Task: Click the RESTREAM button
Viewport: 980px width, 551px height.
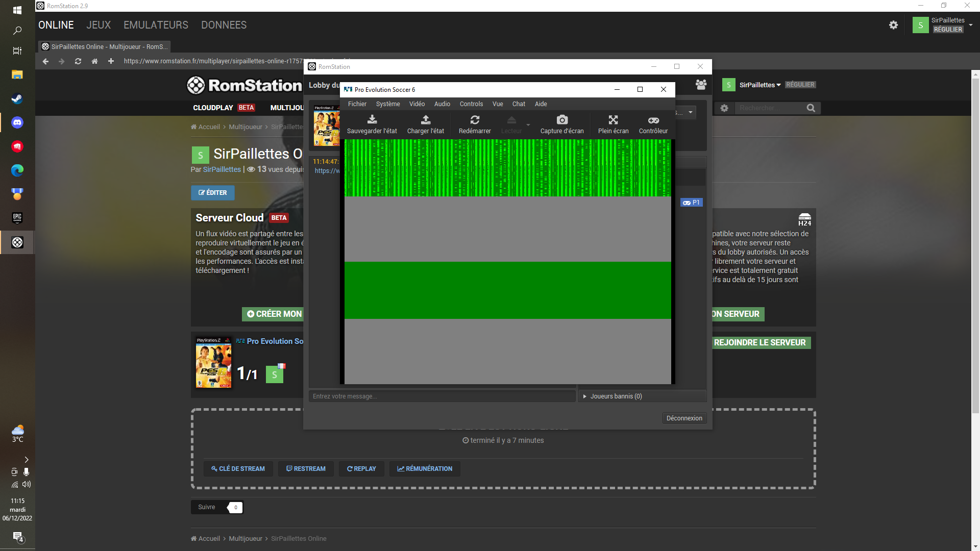Action: [x=306, y=469]
